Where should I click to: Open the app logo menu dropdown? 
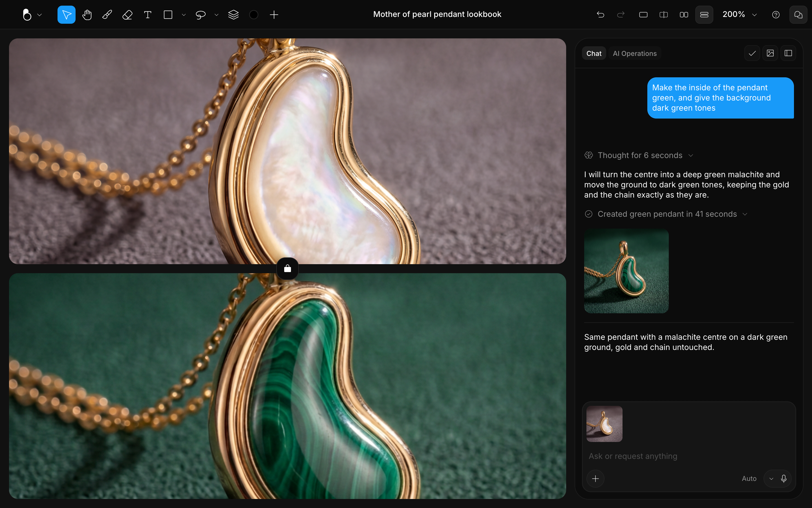point(32,14)
